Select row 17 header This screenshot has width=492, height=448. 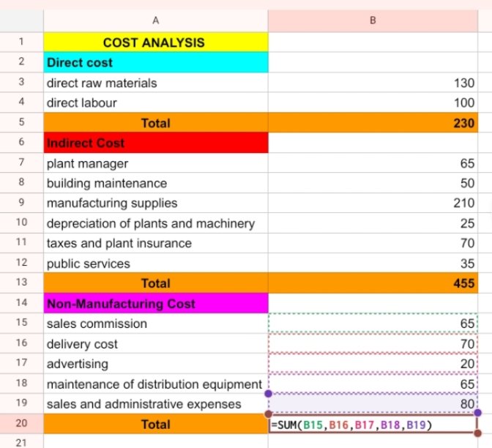tap(21, 363)
